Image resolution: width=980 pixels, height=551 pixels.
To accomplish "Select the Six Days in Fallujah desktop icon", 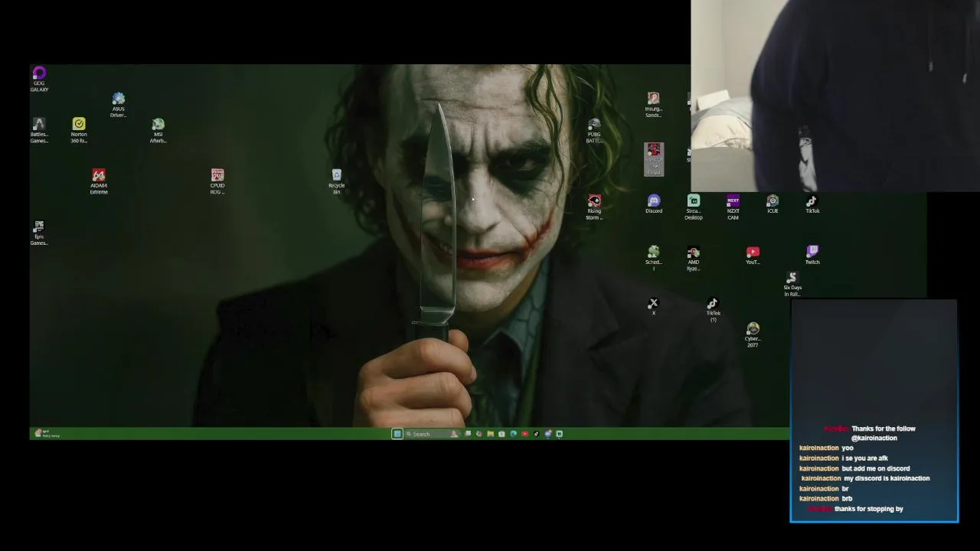I will 792,284.
